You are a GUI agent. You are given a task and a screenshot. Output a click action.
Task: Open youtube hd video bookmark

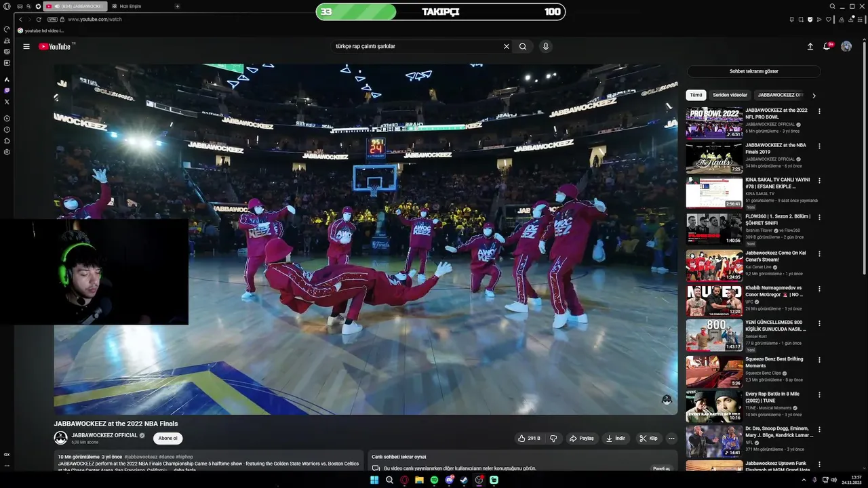tap(41, 30)
